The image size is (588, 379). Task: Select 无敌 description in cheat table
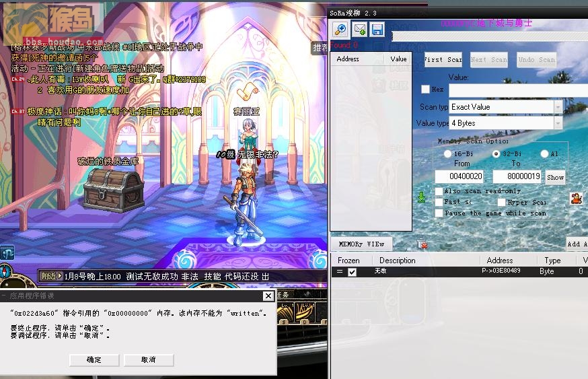tap(380, 271)
